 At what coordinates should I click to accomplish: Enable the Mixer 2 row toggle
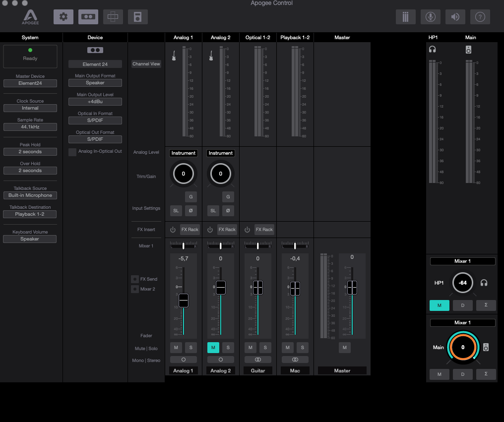[135, 289]
